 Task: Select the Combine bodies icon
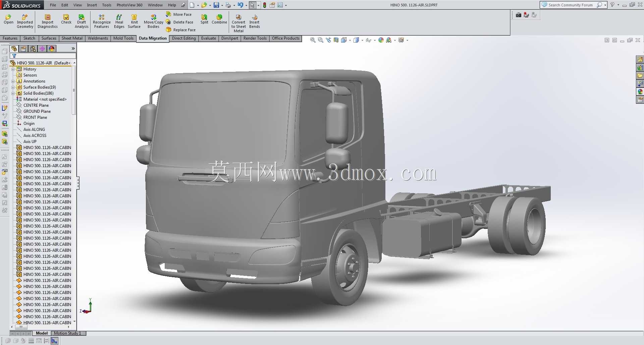(x=219, y=17)
